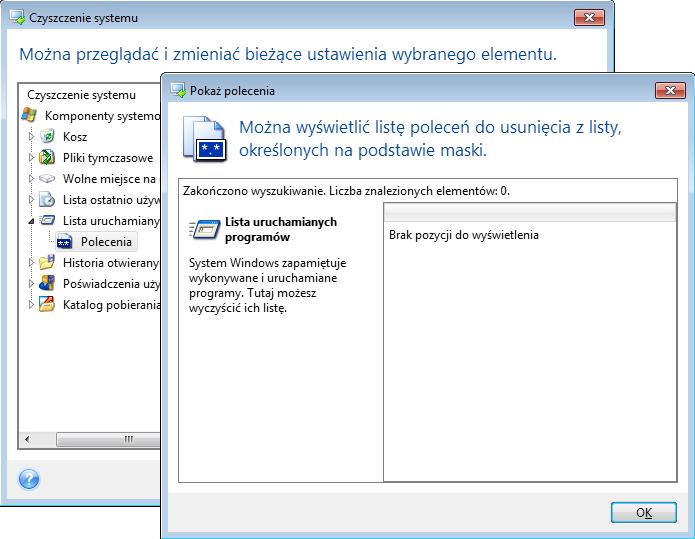Select Kosz in the tree
Screen dimensions: 695x539
coord(75,137)
